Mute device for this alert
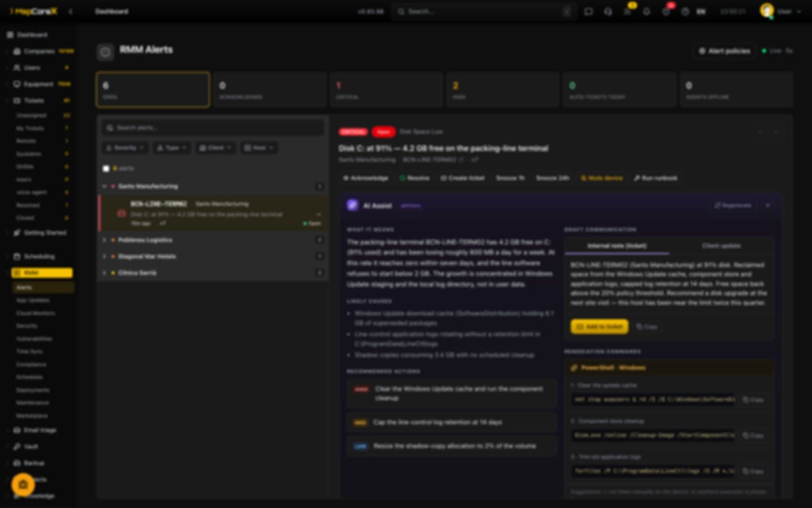The height and width of the screenshot is (508, 812). coord(602,178)
